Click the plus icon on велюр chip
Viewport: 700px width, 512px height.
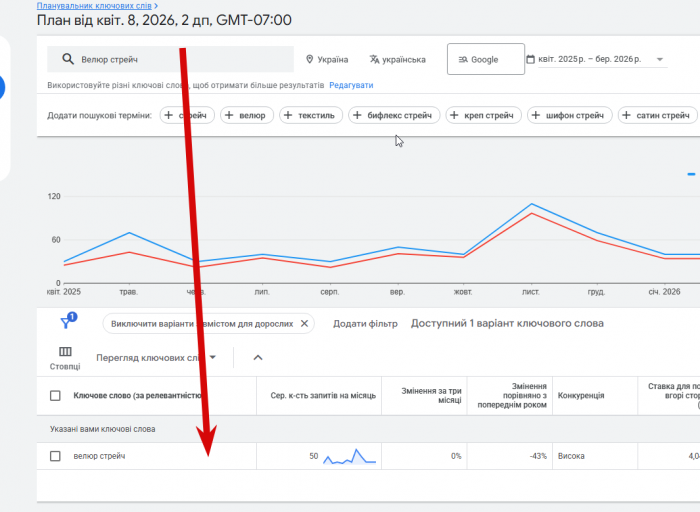pos(229,115)
